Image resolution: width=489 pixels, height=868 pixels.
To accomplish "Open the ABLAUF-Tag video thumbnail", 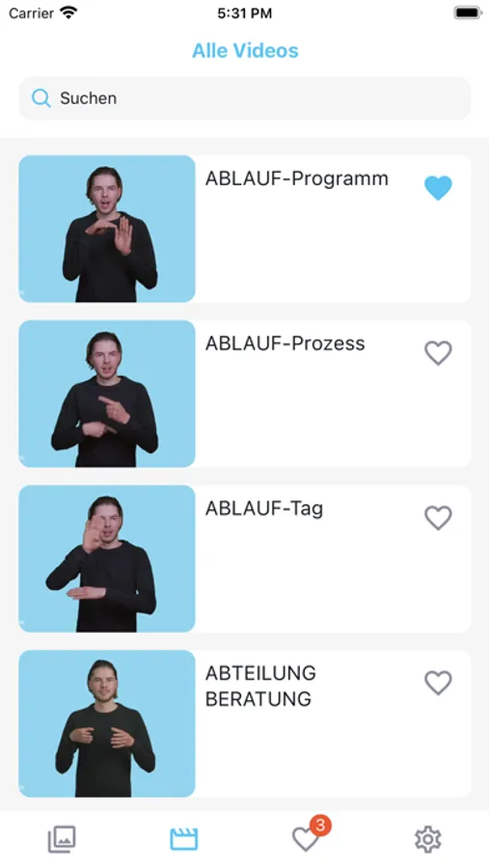I will point(107,558).
